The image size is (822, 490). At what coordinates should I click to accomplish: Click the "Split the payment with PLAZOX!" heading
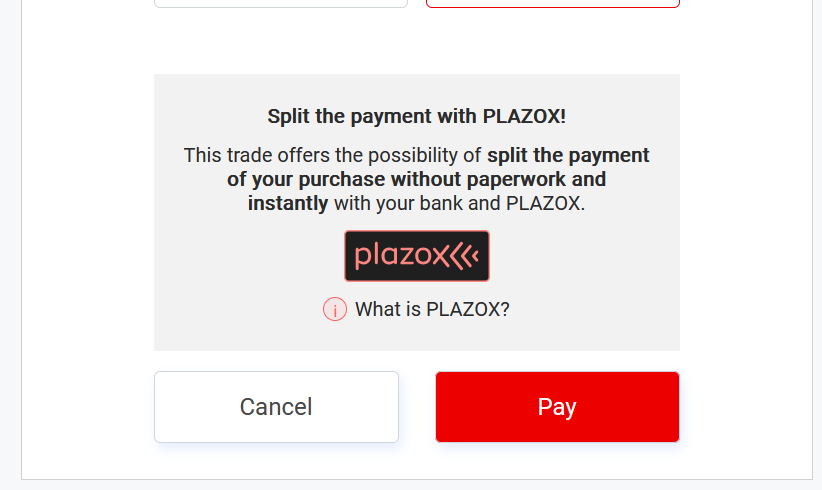point(417,116)
